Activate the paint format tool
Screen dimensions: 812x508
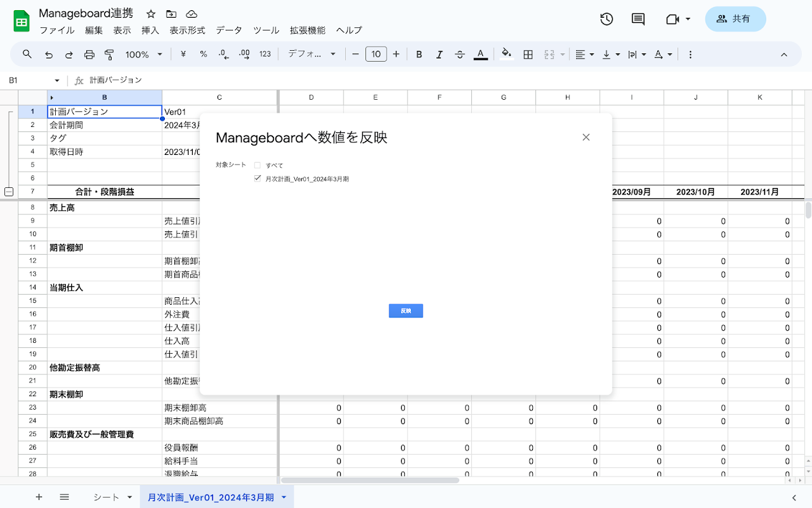pos(109,55)
